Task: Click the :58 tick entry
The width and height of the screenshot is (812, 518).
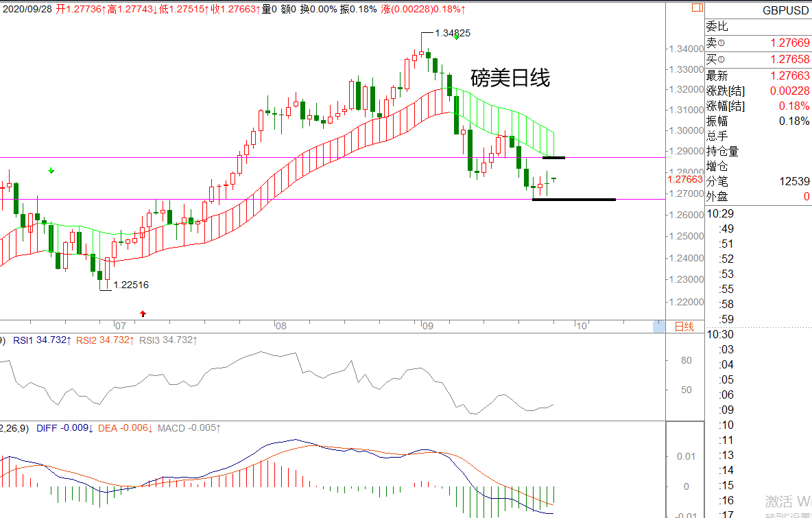Action: [x=726, y=304]
